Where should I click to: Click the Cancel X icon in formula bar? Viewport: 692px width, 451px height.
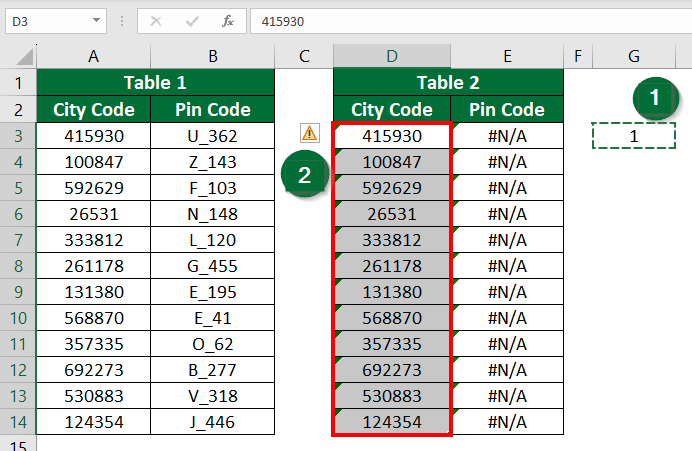pyautogui.click(x=156, y=21)
